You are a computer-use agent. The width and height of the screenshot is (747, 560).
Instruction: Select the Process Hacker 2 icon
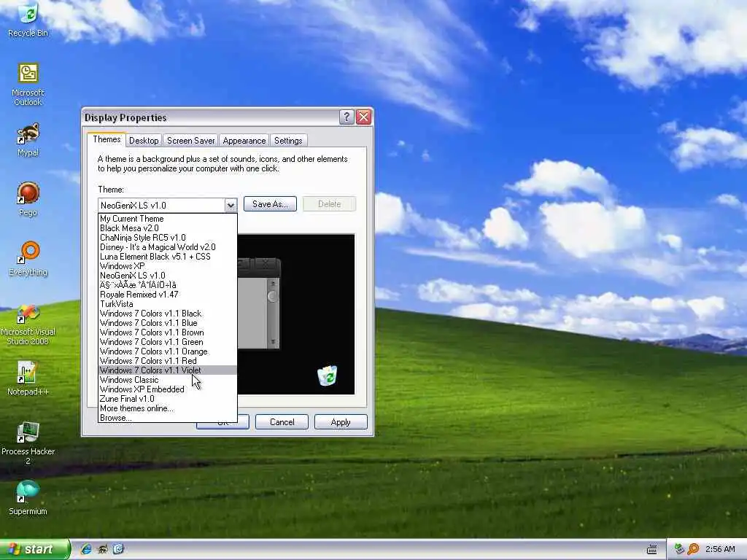point(28,443)
